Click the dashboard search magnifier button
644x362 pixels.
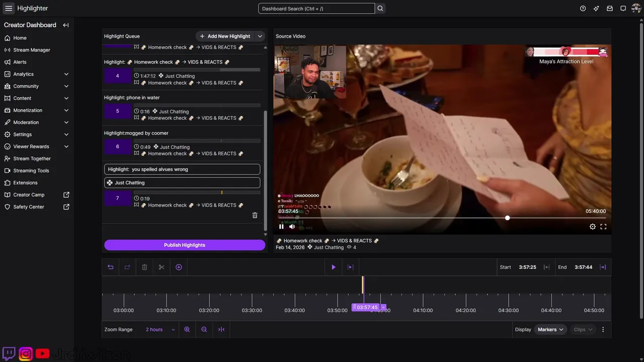click(x=380, y=9)
